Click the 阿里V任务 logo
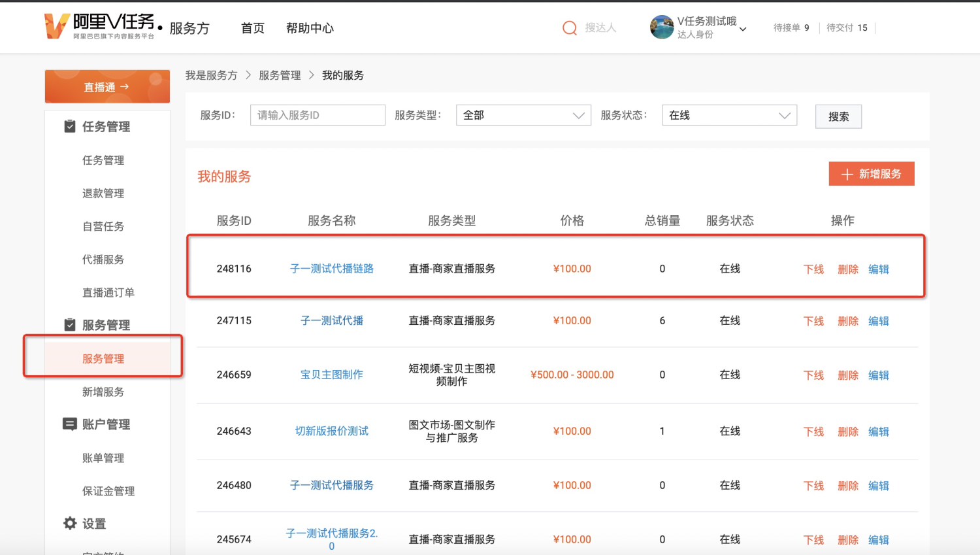This screenshot has width=980, height=555. [x=100, y=27]
